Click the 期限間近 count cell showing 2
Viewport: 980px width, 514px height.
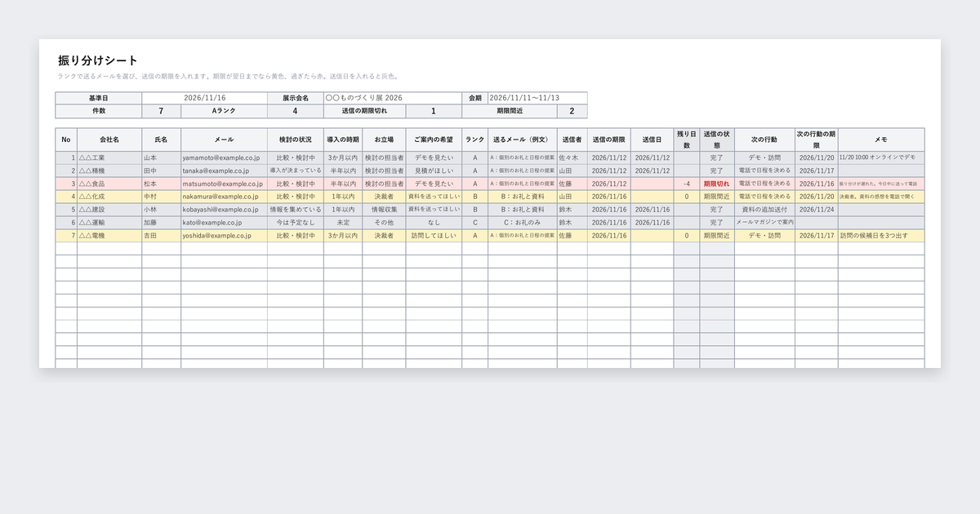pos(572,111)
